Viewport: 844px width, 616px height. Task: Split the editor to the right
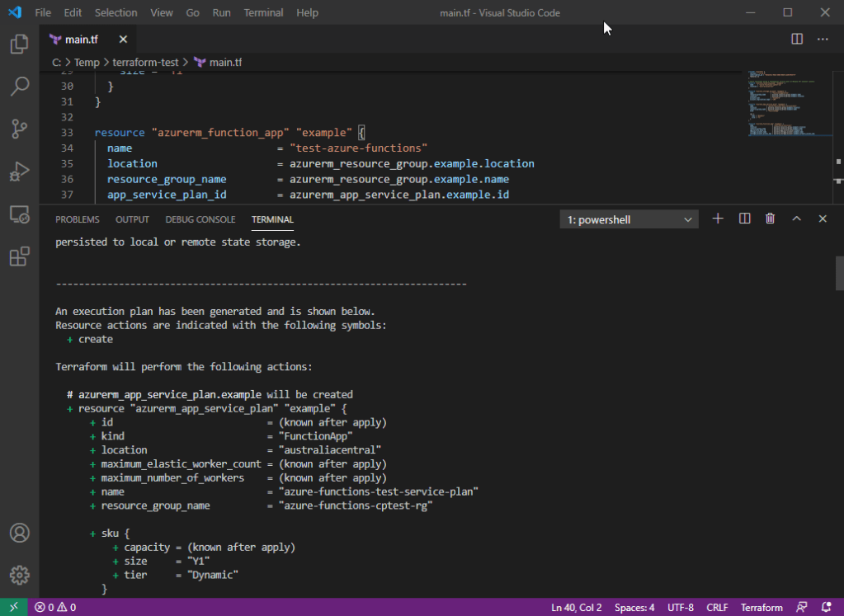797,39
